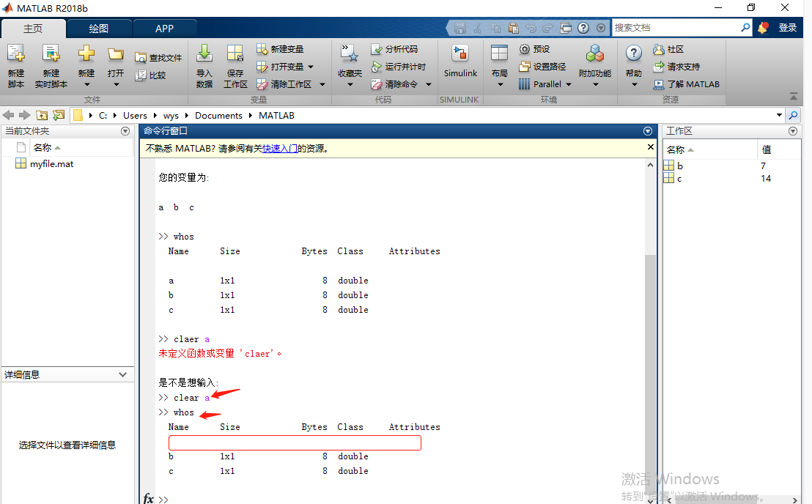Click Run and Time (运行并计时)
The height and width of the screenshot is (504, 812).
click(x=398, y=67)
